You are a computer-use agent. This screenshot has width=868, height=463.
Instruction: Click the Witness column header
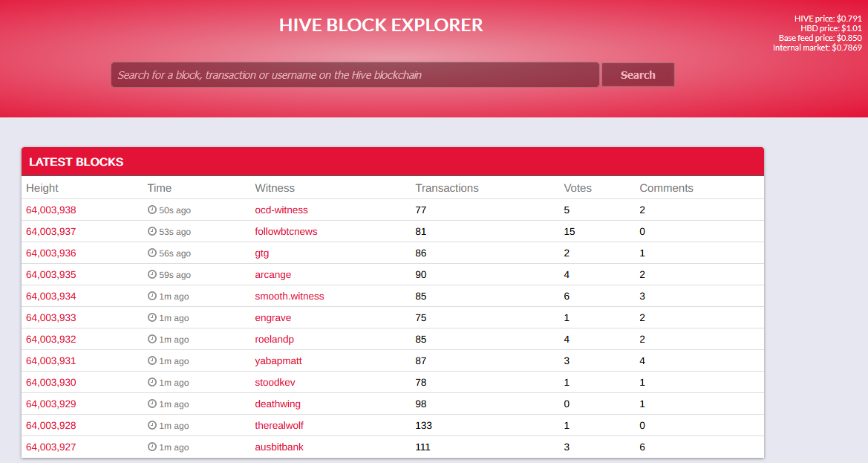[x=275, y=188]
